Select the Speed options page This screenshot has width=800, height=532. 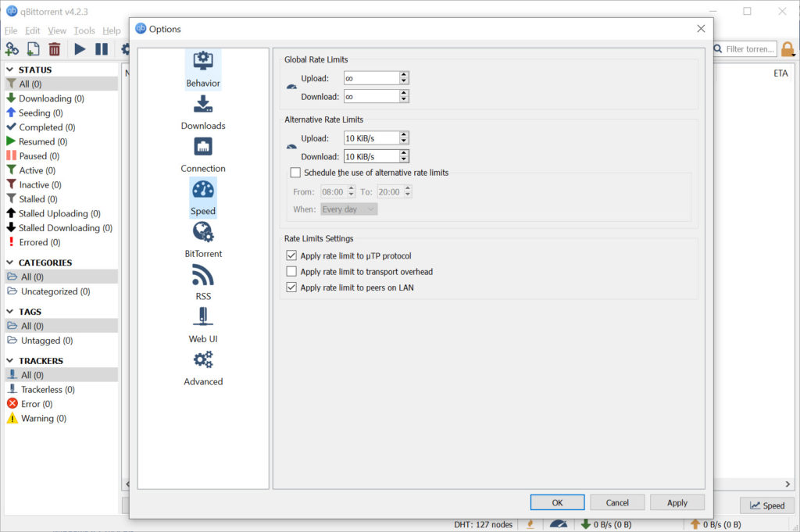[203, 198]
